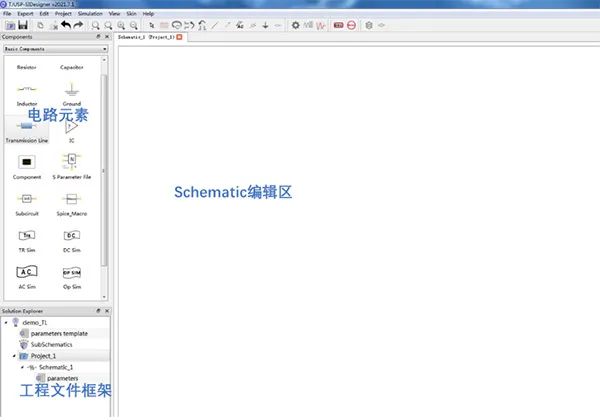Viewport: 600px width, 420px height.
Task: Pick the black Component block icon
Action: pyautogui.click(x=26, y=162)
